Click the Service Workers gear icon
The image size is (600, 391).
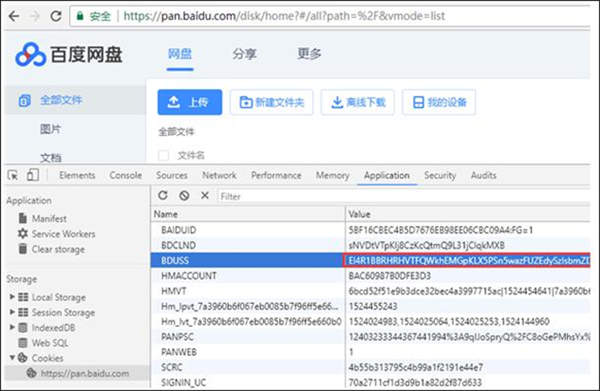pos(23,233)
